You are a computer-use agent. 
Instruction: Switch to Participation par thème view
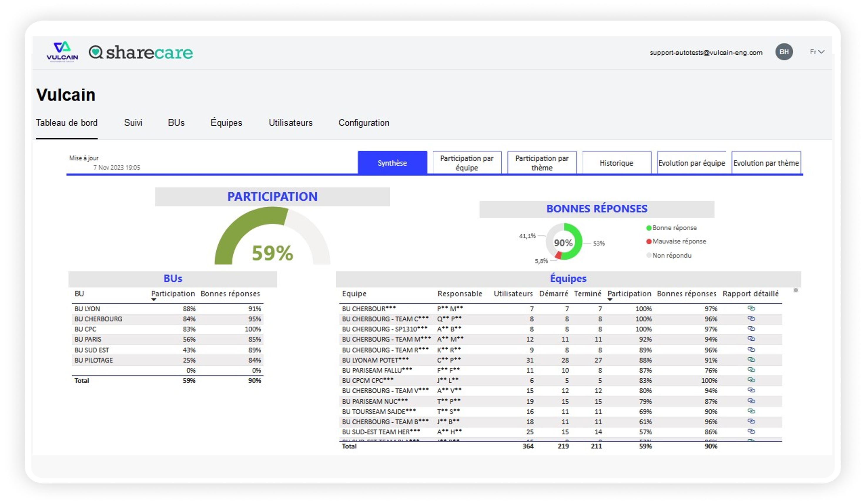coord(541,163)
